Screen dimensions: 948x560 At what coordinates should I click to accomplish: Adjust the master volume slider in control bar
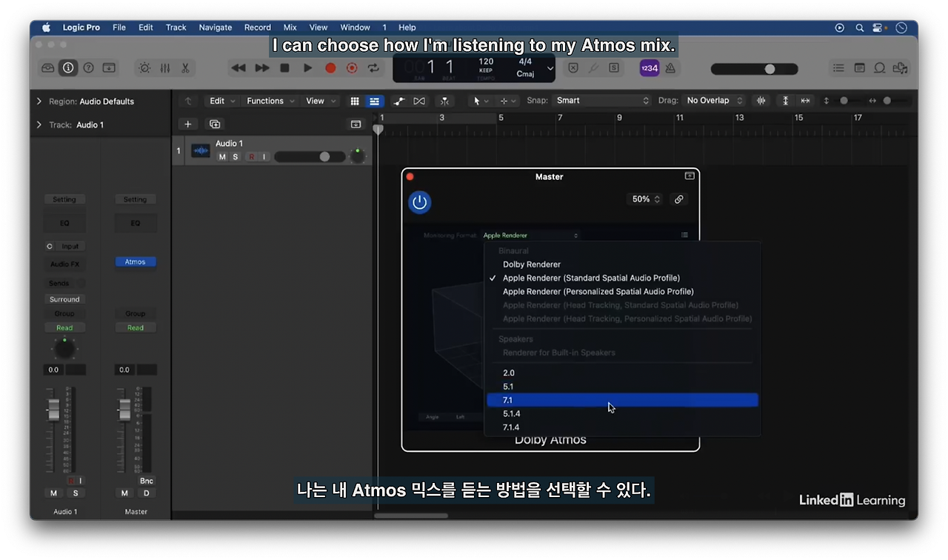(x=754, y=69)
